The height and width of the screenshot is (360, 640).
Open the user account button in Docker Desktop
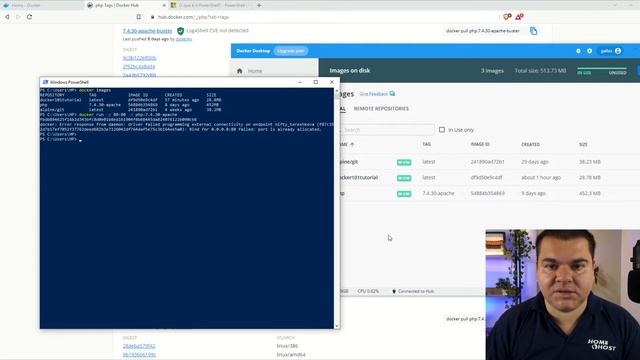tap(611, 51)
